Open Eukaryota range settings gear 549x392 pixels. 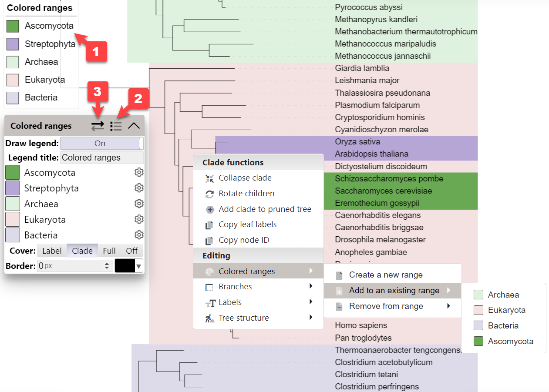pos(139,219)
